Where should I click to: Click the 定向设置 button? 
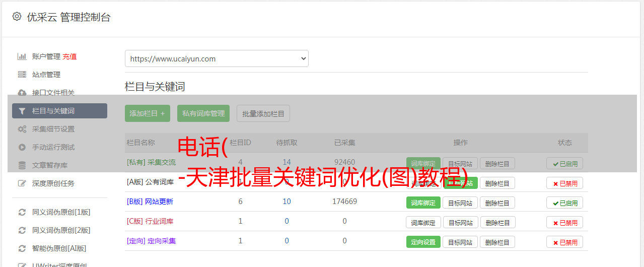pos(423,242)
